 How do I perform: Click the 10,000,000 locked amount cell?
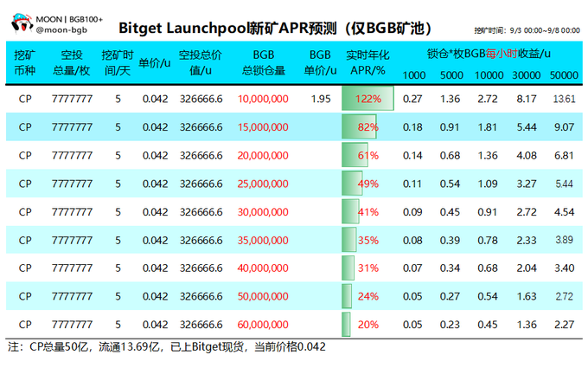pyautogui.click(x=263, y=99)
